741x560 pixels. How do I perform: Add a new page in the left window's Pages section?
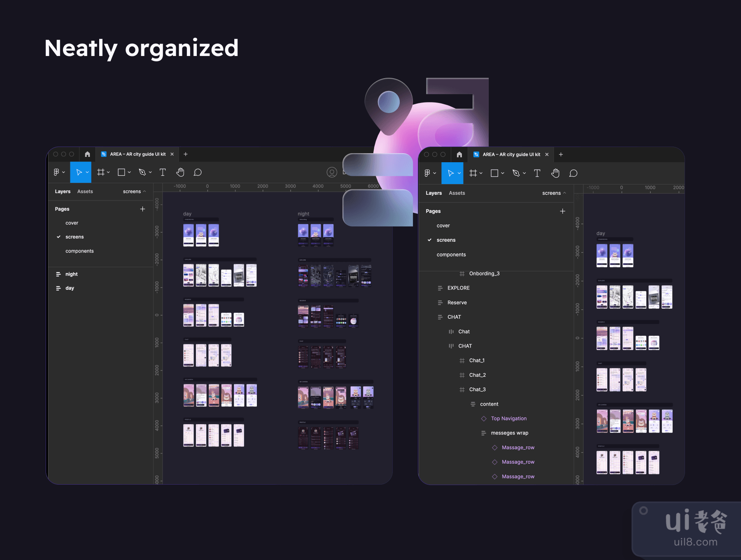click(142, 209)
